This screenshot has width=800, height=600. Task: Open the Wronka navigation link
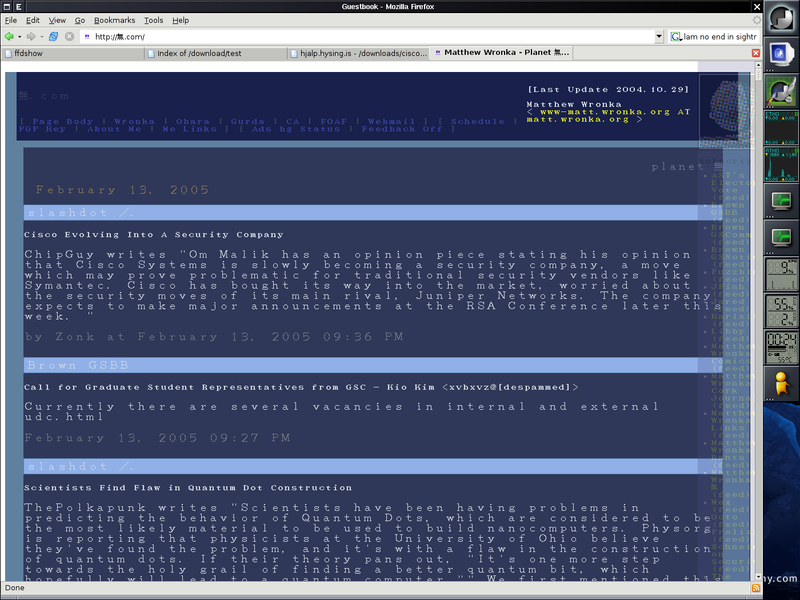134,121
